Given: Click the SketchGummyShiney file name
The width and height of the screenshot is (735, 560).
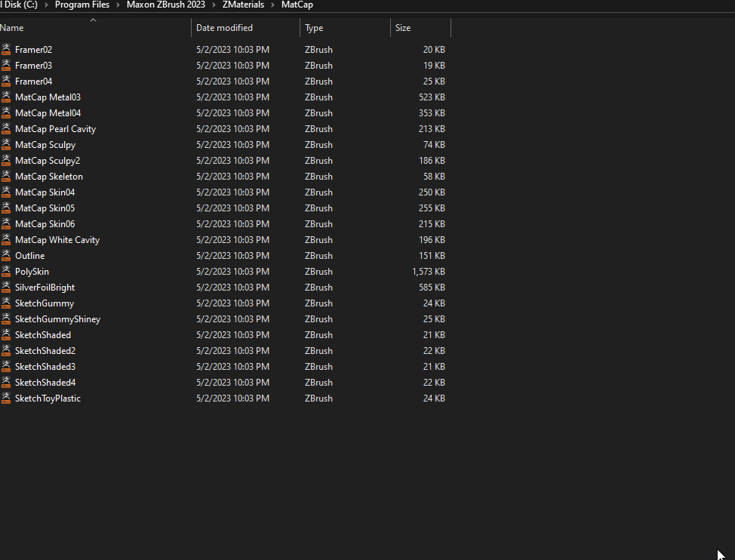Looking at the screenshot, I should [57, 318].
